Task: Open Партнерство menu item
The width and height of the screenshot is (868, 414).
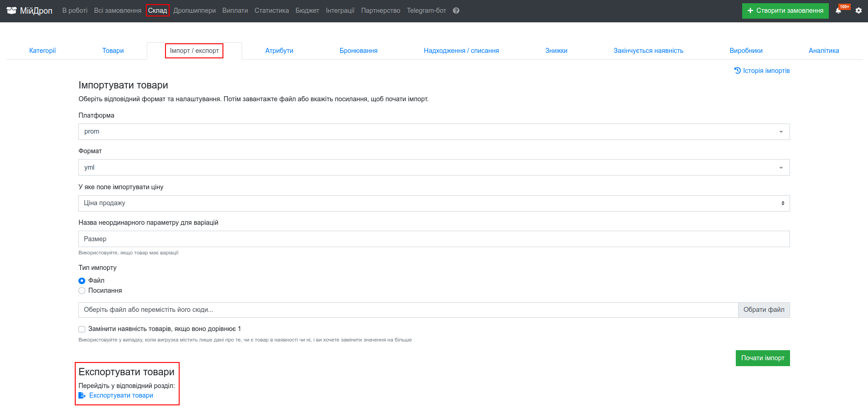Action: coord(381,10)
